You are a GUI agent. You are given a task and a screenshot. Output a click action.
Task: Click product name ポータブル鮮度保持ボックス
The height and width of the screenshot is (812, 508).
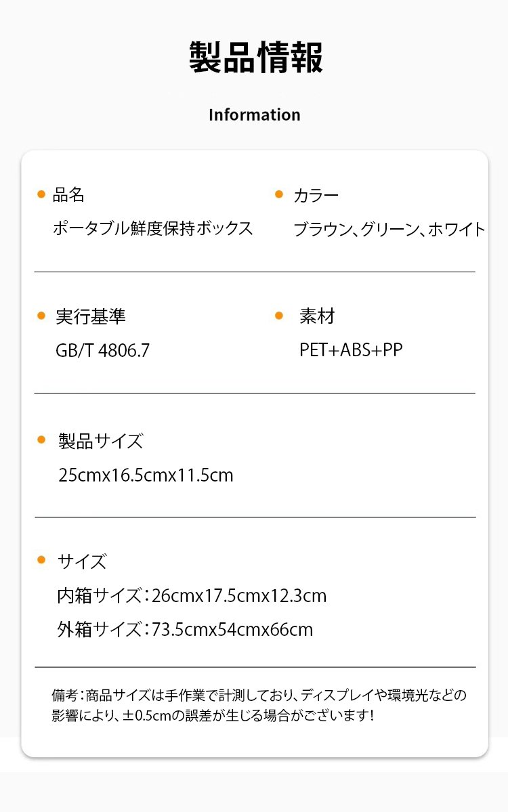coord(153,228)
